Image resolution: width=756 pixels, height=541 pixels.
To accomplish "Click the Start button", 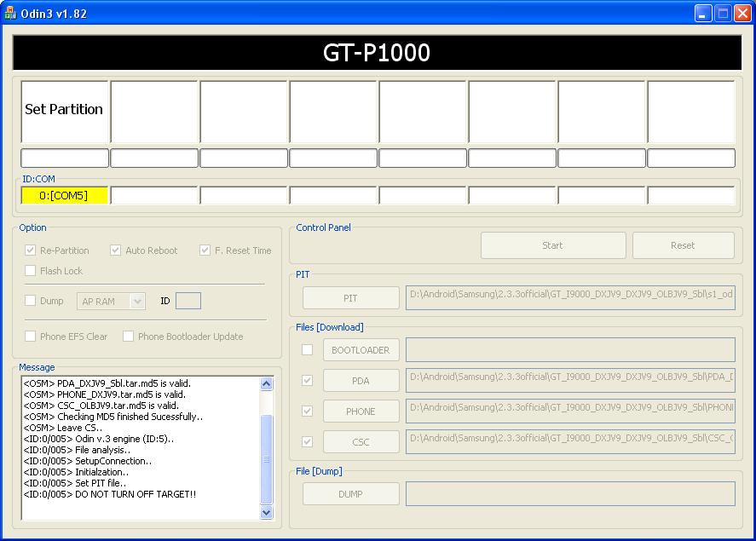I will [553, 245].
